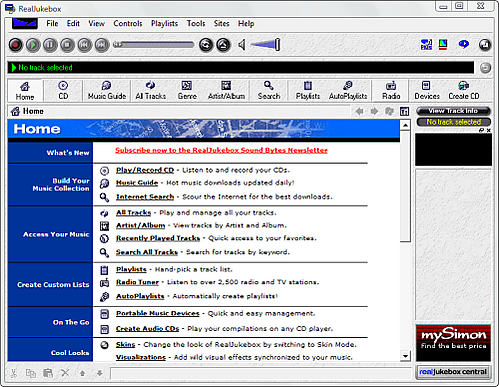The image size is (499, 387).
Task: Click the All Tracks hyperlink
Action: 133,213
